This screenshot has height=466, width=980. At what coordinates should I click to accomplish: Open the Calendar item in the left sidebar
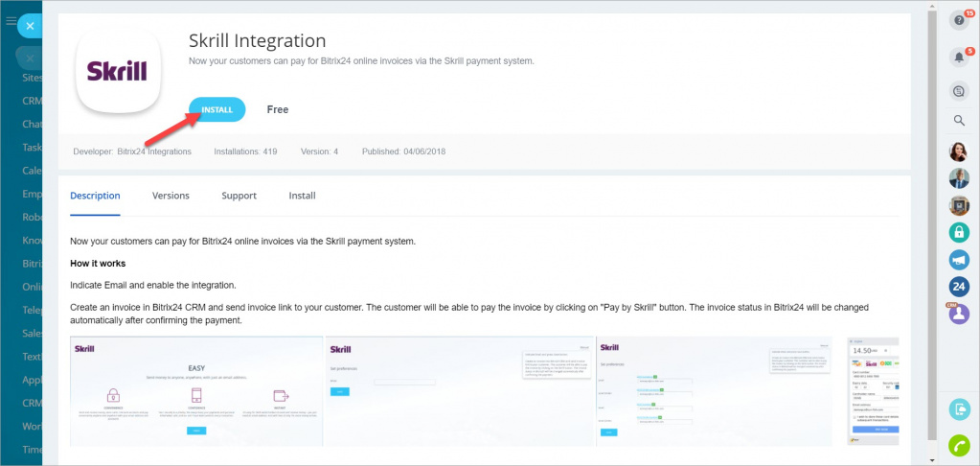tap(33, 171)
